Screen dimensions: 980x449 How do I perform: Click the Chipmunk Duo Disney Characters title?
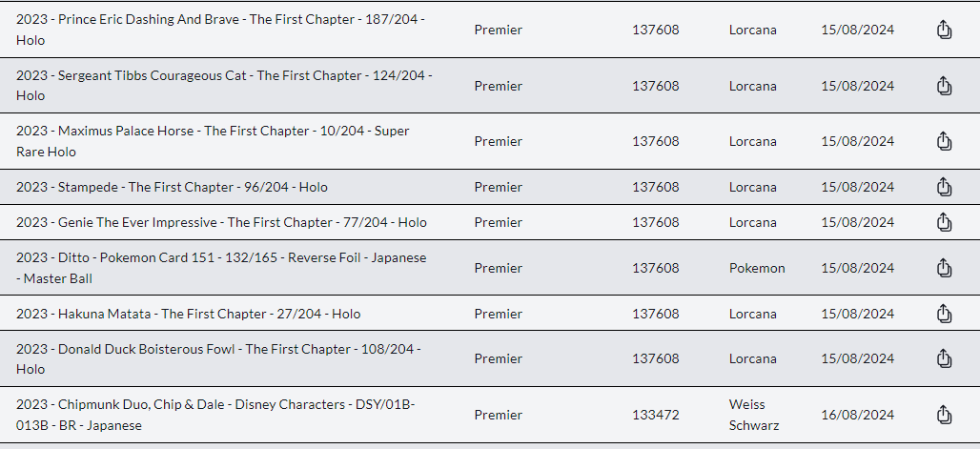point(215,415)
